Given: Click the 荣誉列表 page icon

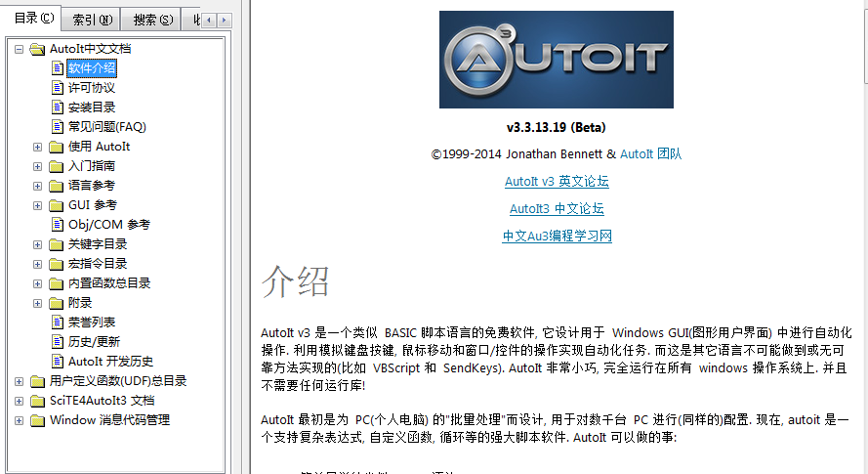Looking at the screenshot, I should click(58, 322).
